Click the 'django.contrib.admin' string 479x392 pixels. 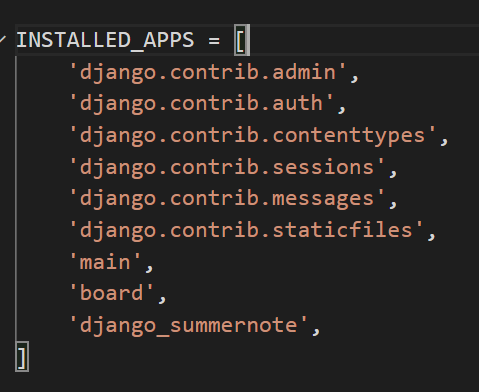[208, 72]
